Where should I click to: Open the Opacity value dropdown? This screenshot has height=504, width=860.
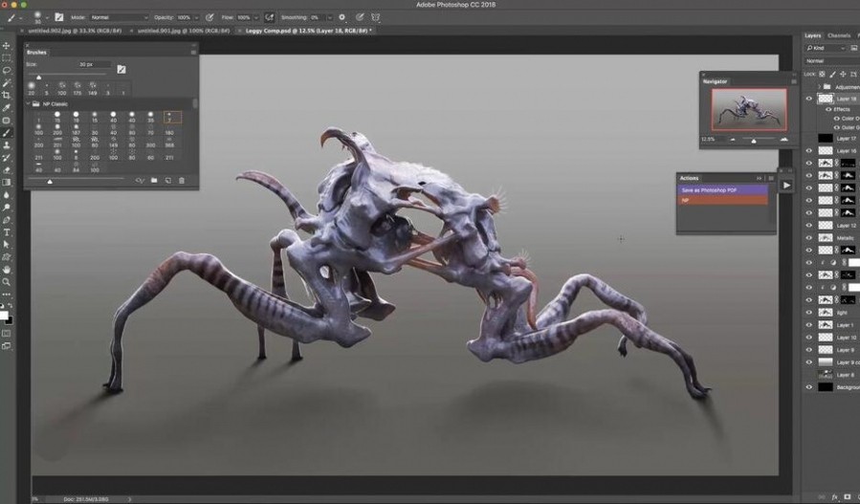196,17
